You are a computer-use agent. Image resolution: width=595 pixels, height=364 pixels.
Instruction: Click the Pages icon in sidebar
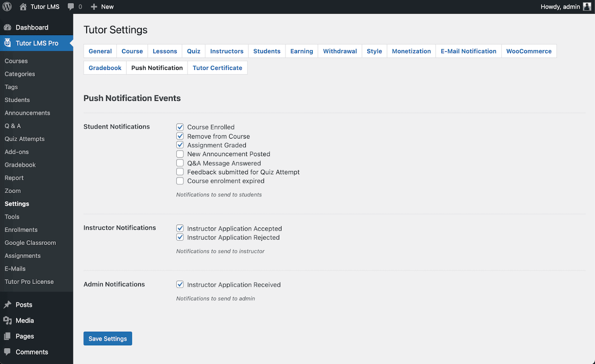[x=7, y=336]
